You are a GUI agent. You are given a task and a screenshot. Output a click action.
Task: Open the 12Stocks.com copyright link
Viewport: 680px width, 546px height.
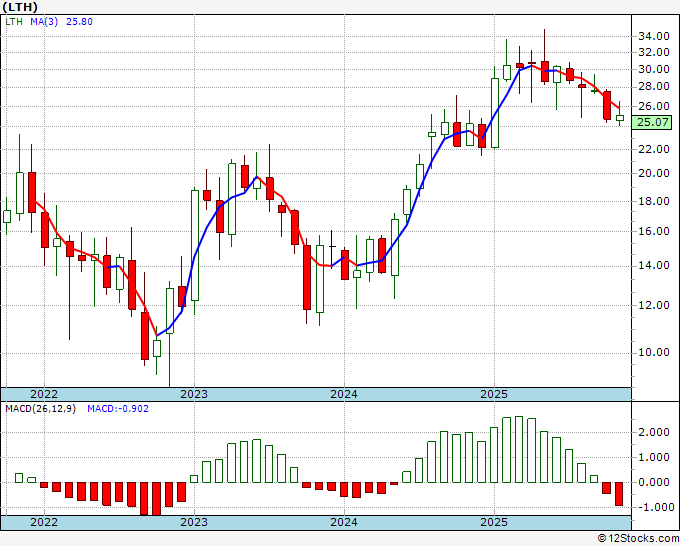point(638,539)
